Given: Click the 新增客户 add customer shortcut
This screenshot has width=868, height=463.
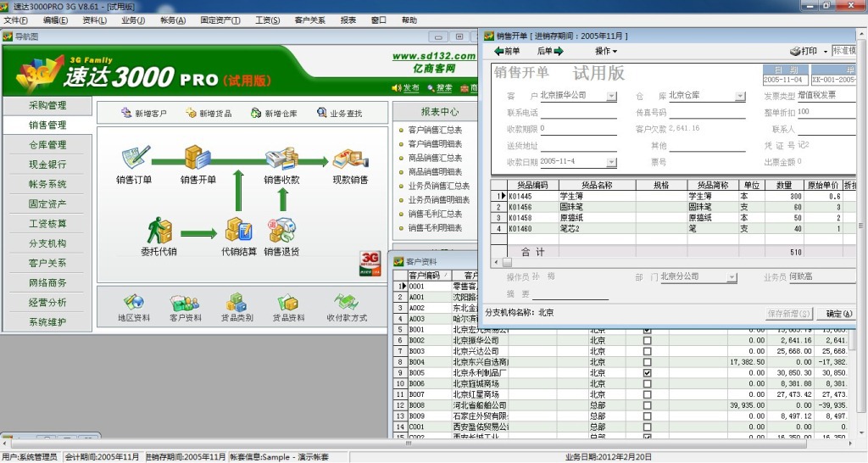Looking at the screenshot, I should [143, 113].
